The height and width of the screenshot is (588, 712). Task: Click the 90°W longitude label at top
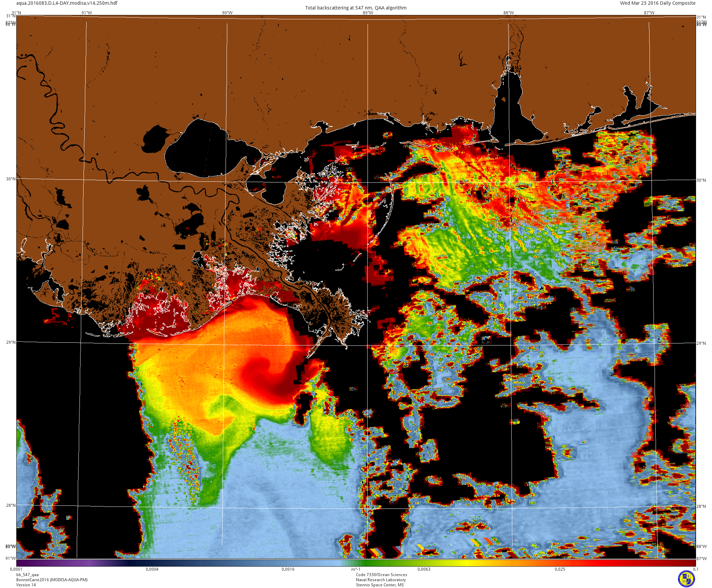227,13
